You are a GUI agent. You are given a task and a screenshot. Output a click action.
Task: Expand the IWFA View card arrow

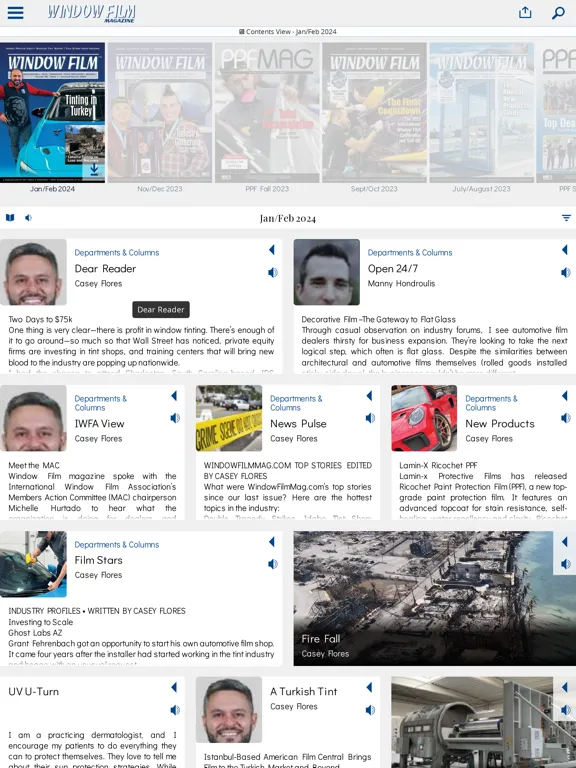tap(174, 396)
